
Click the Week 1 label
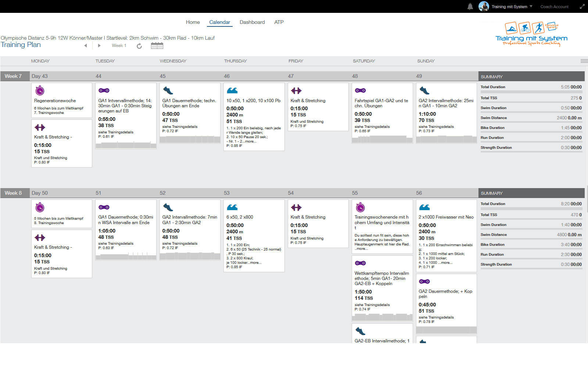click(x=119, y=46)
